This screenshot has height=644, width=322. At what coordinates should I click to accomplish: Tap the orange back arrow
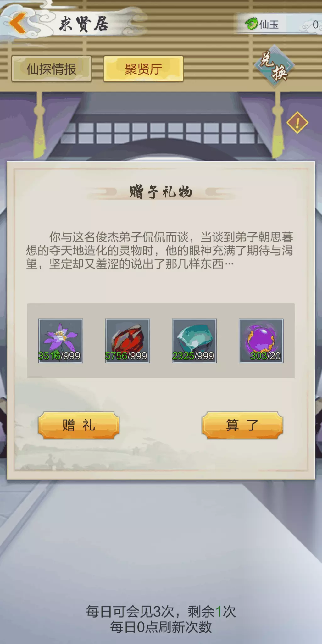pos(18,23)
